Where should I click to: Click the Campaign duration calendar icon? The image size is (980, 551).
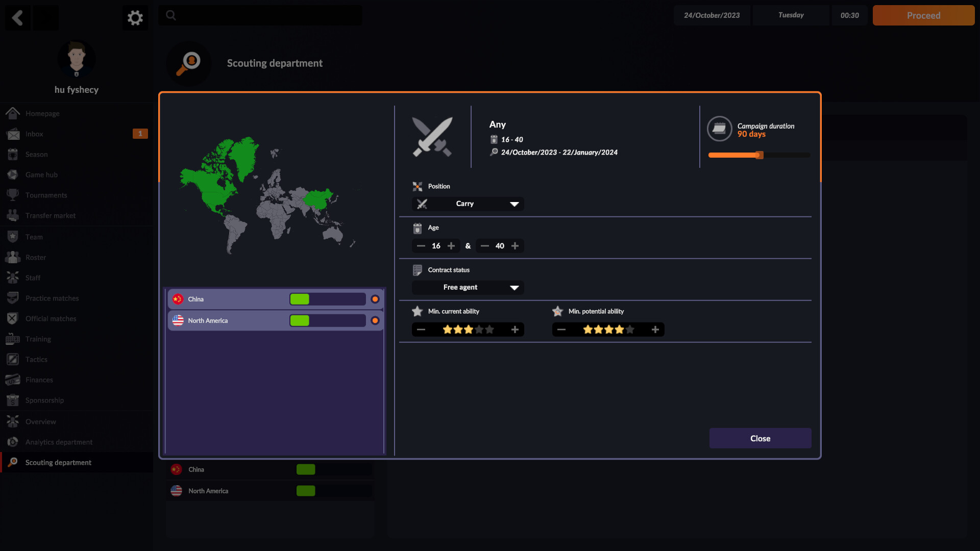pyautogui.click(x=720, y=129)
